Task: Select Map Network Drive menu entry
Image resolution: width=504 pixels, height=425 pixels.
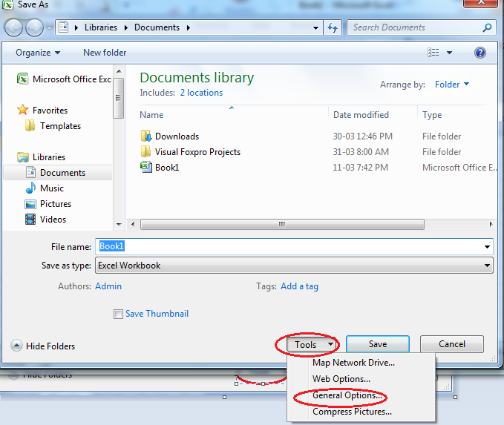Action: tap(353, 363)
